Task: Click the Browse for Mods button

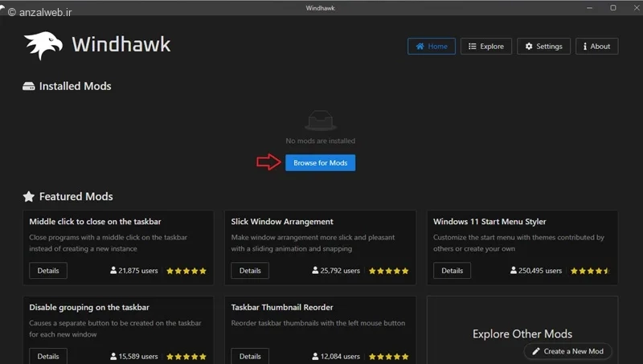Action: pyautogui.click(x=320, y=162)
